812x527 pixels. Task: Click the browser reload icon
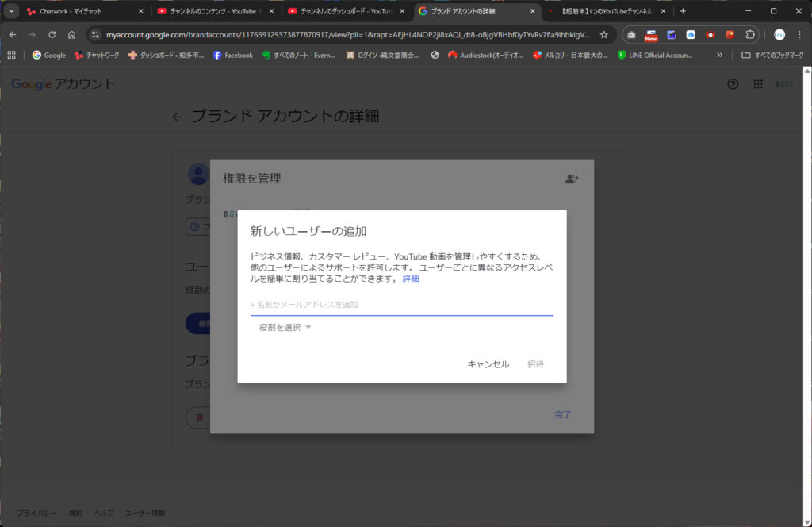(x=52, y=35)
